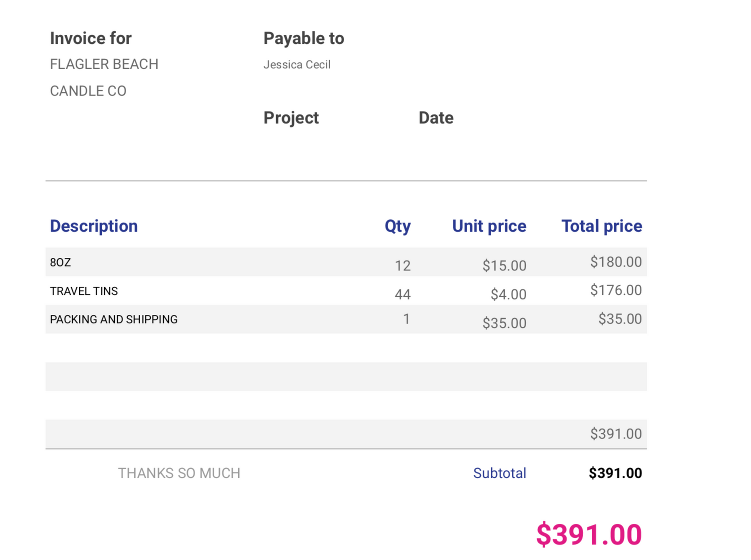Click the FLAGLER BEACH client name text
751x560 pixels.
[104, 64]
